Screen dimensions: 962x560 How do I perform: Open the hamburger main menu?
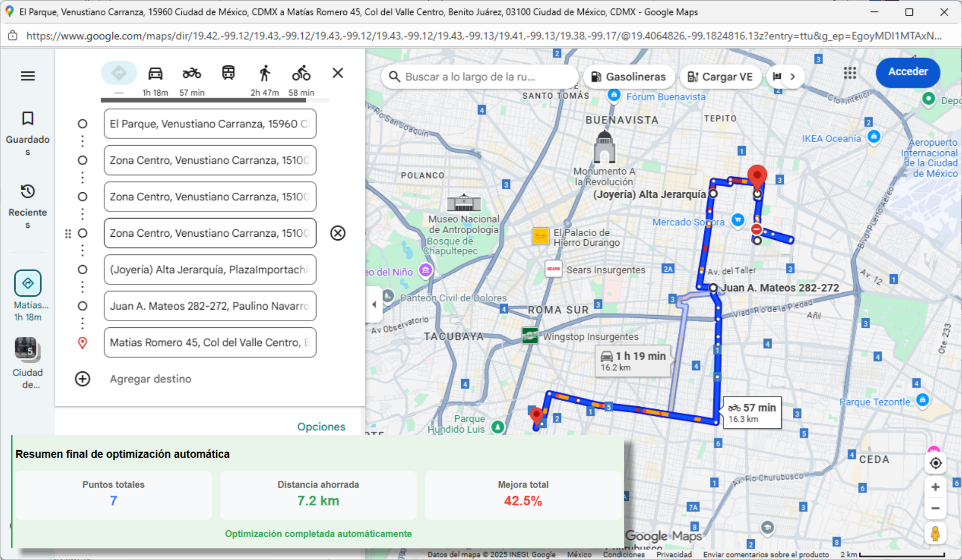coord(28,76)
